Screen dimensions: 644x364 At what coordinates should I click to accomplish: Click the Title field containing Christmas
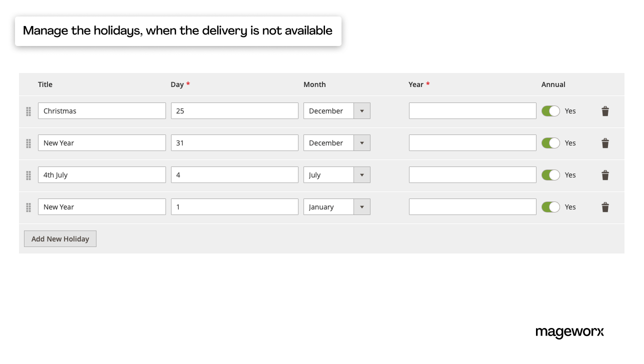(x=101, y=110)
